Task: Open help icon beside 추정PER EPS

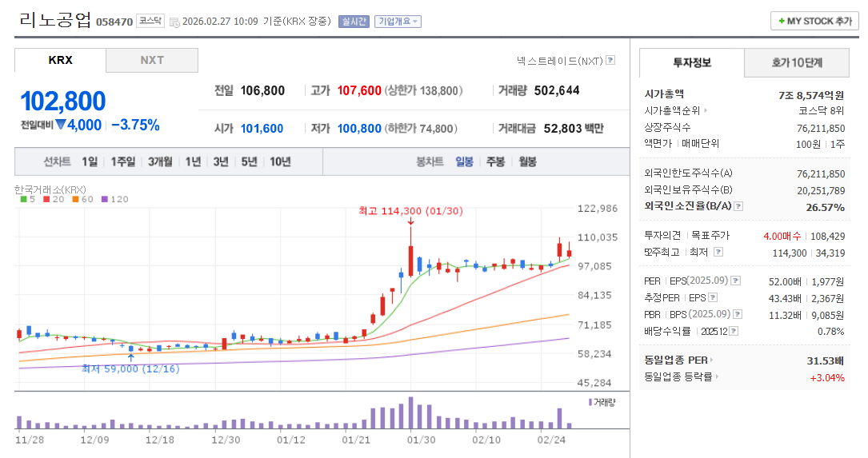Action: pos(713,297)
